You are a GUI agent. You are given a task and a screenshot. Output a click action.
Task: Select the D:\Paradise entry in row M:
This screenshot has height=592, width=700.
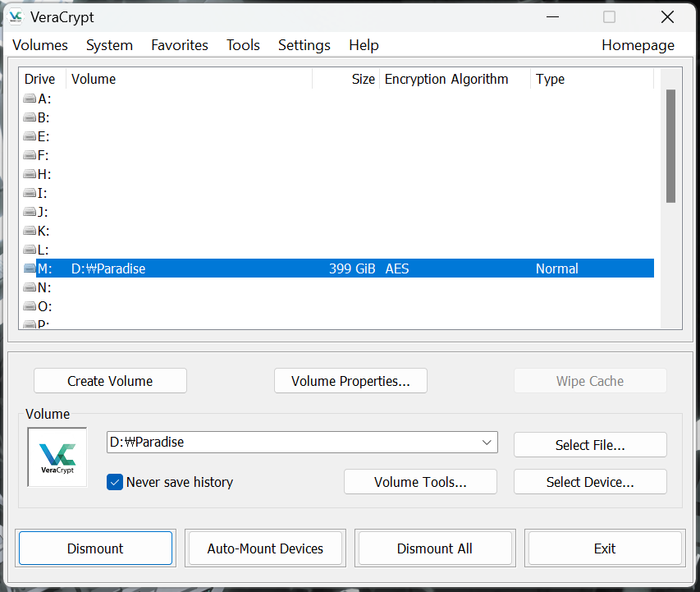108,268
